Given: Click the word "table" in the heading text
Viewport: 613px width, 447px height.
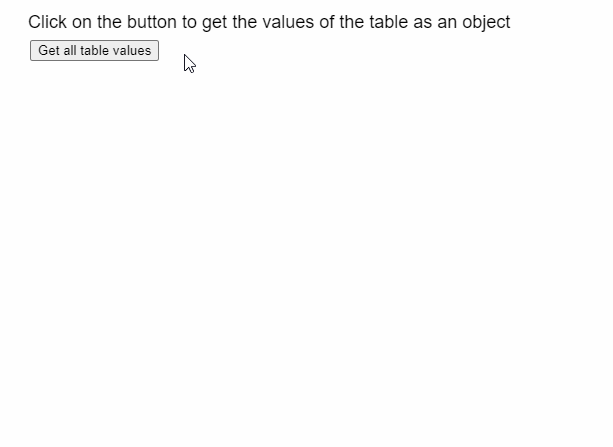Looking at the screenshot, I should (x=388, y=22).
